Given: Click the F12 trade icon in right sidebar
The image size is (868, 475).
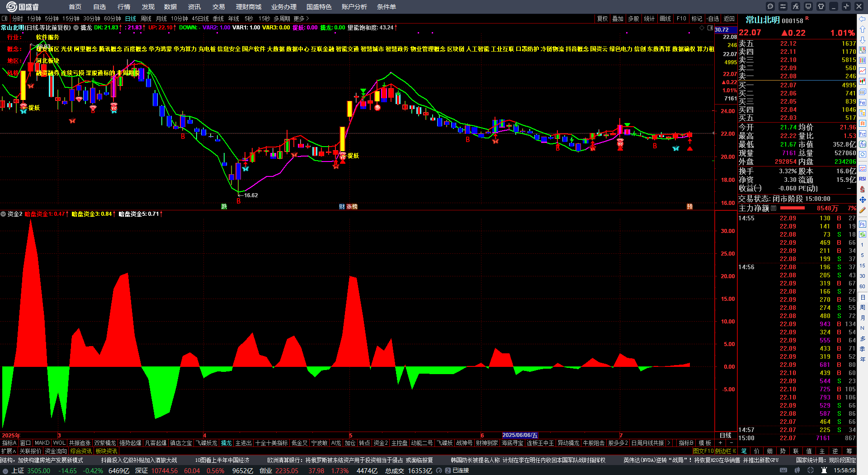Looking at the screenshot, I should (x=863, y=134).
